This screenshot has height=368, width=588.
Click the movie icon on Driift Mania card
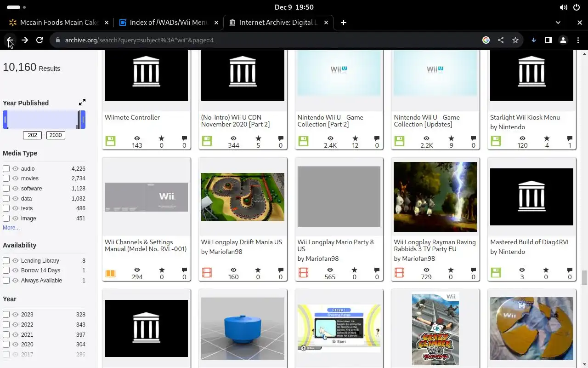[207, 273]
